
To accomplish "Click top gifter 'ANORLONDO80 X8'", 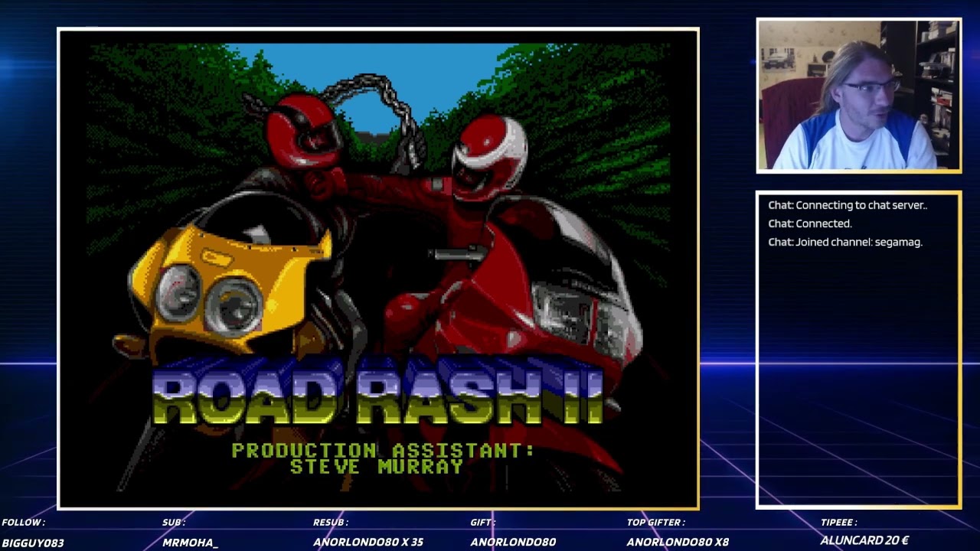I will tap(678, 543).
